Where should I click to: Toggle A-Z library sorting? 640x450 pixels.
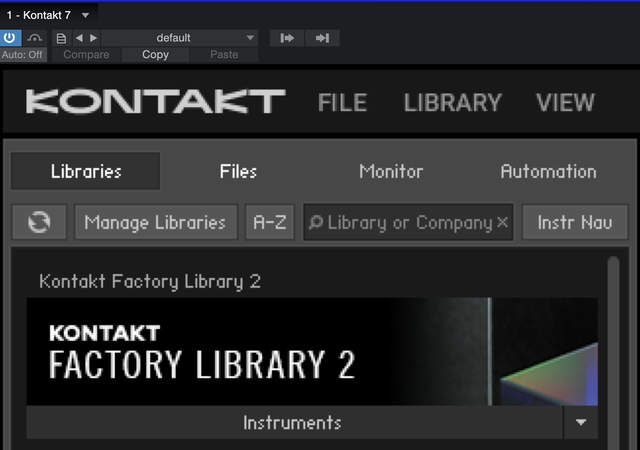(x=269, y=222)
